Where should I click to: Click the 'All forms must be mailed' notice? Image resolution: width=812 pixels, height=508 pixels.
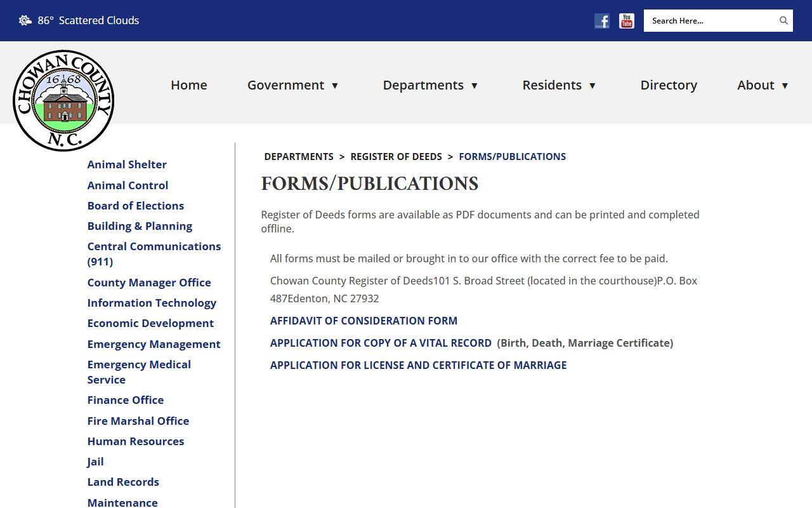(x=469, y=258)
